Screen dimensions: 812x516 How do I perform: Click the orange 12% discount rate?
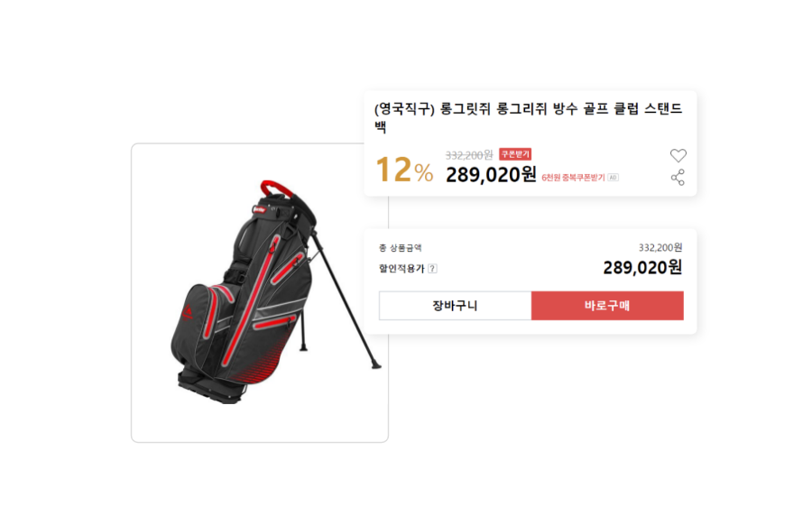[x=404, y=170]
